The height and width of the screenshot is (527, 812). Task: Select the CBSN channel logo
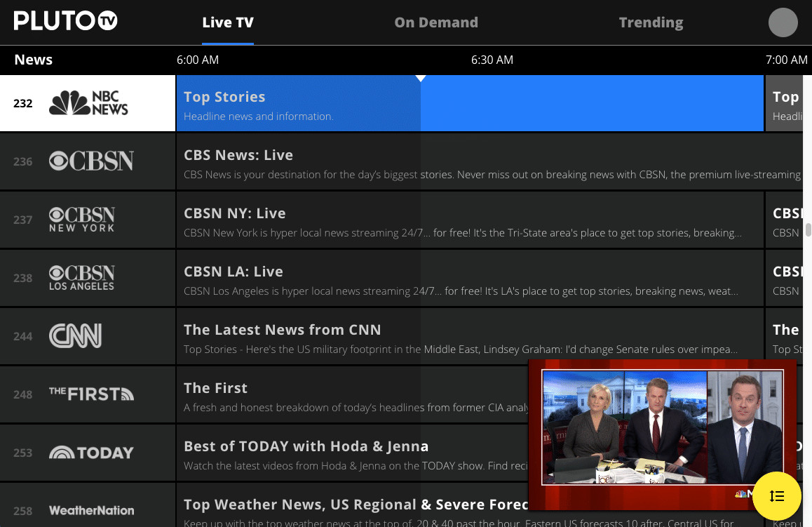92,161
